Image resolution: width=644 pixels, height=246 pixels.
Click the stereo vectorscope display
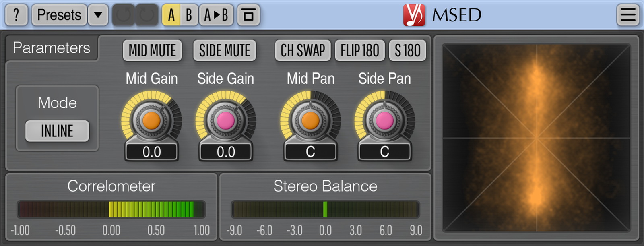pyautogui.click(x=536, y=138)
